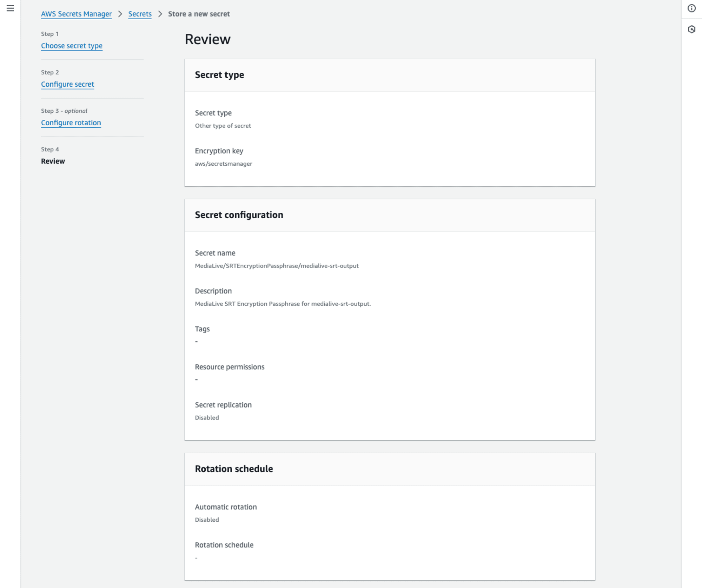Click the Secret replication label
This screenshot has height=588, width=702.
click(x=223, y=405)
